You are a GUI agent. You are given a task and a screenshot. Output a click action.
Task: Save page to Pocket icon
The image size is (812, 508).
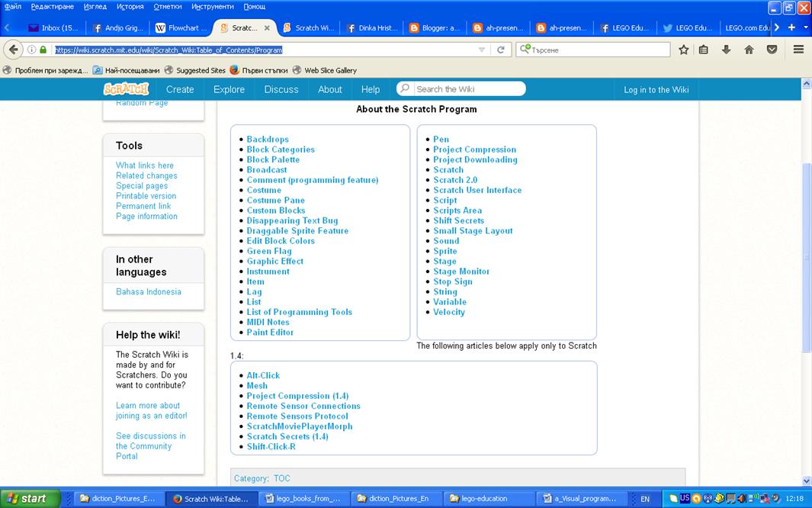click(x=771, y=49)
